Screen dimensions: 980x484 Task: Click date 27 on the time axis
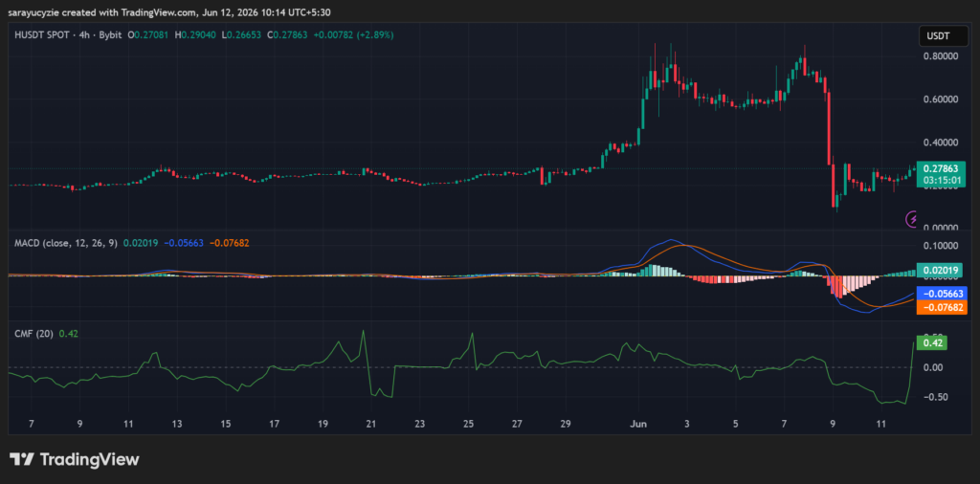tap(517, 424)
